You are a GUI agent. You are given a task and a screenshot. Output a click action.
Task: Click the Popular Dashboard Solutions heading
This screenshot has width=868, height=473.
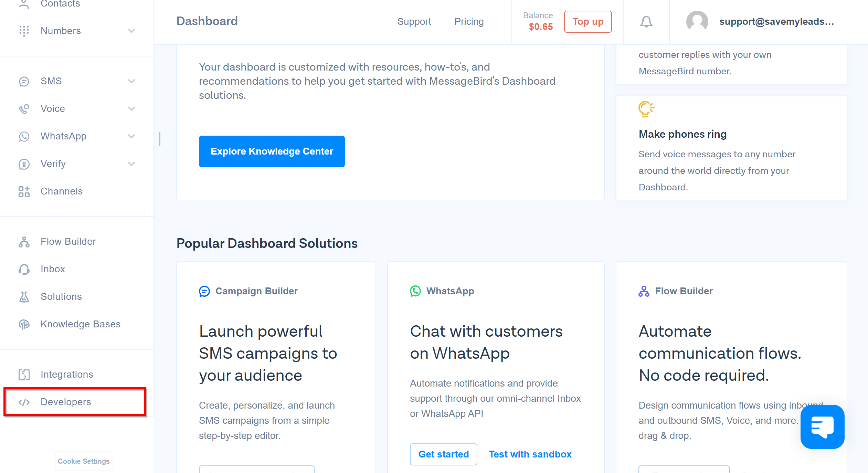pyautogui.click(x=267, y=243)
